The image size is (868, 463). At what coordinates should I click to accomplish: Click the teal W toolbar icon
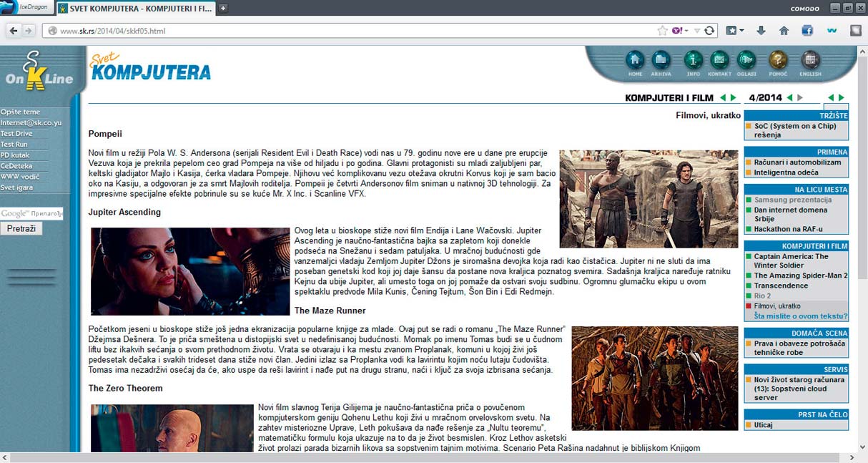(x=832, y=31)
